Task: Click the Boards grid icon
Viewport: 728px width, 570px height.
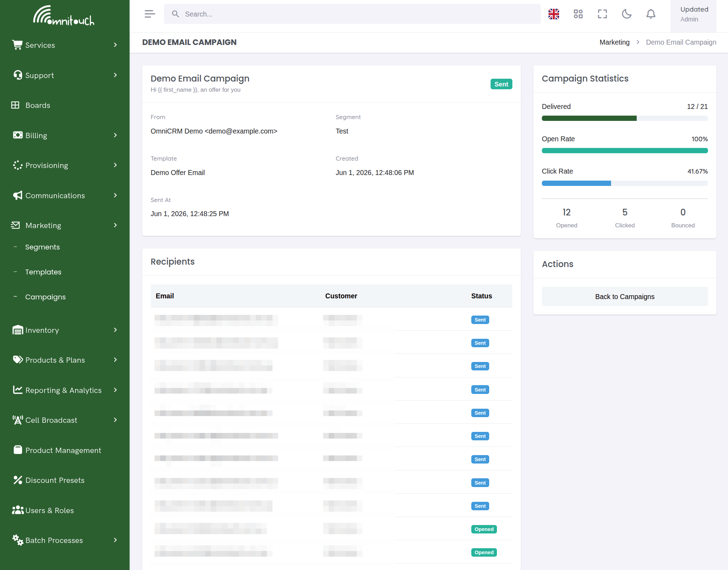Action: coord(15,105)
